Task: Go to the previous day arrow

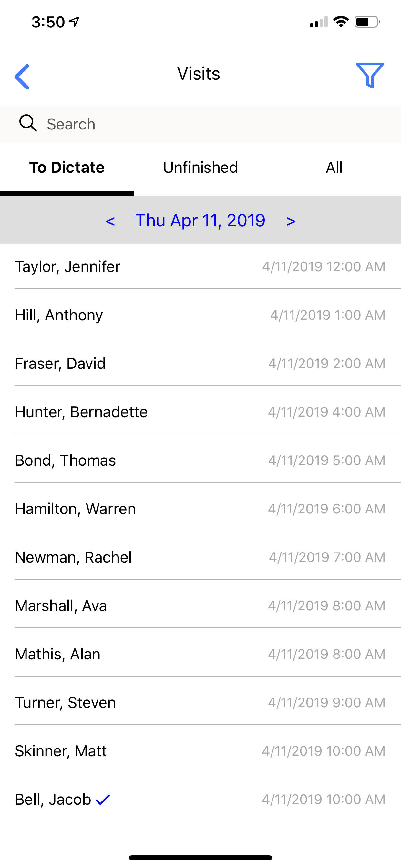Action: point(110,221)
